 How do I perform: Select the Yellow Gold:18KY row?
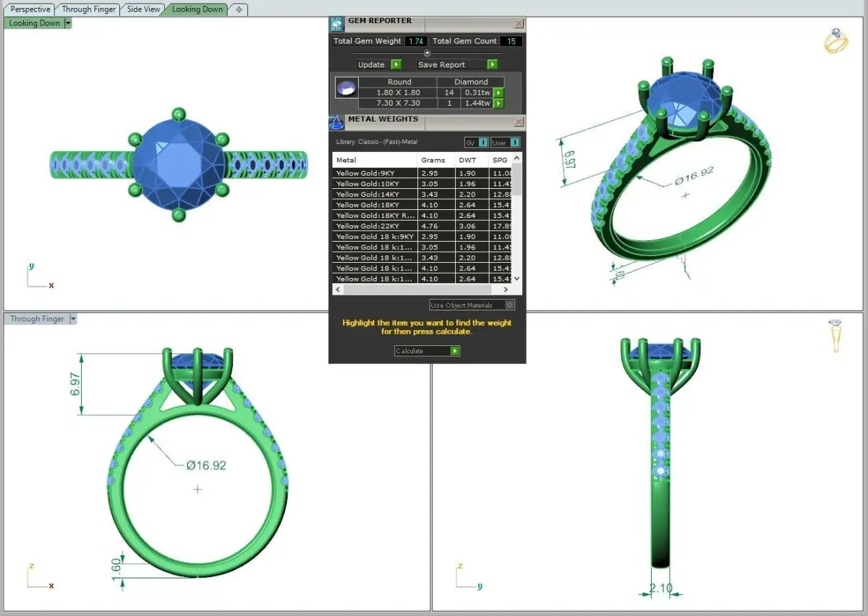coord(422,205)
